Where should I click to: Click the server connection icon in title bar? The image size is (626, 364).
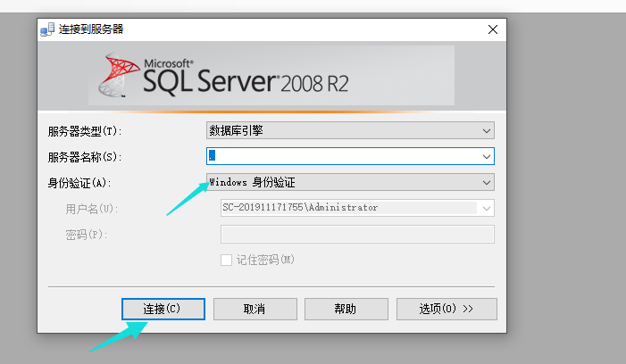click(x=47, y=29)
